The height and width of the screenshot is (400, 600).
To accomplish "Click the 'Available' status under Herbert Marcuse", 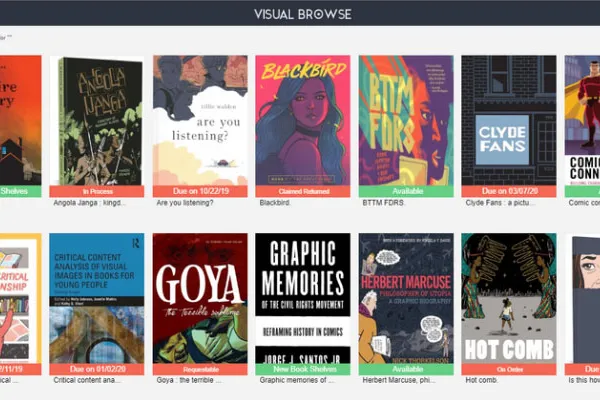I will pyautogui.click(x=406, y=369).
